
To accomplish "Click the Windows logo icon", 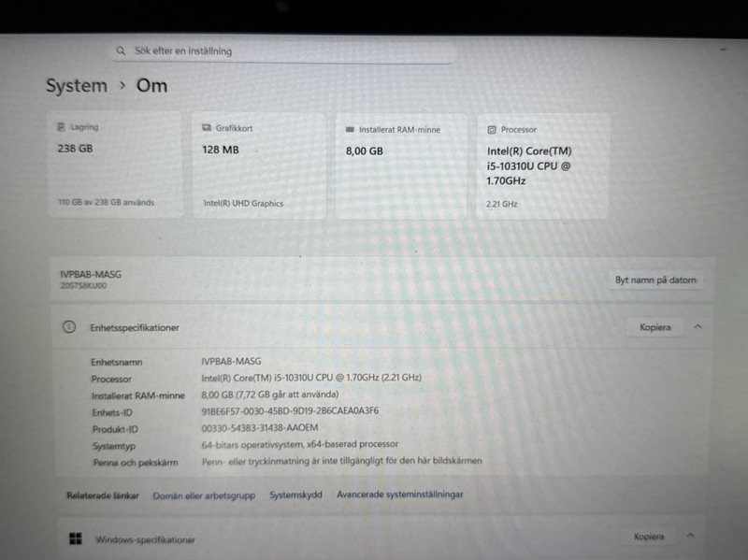I will (76, 538).
